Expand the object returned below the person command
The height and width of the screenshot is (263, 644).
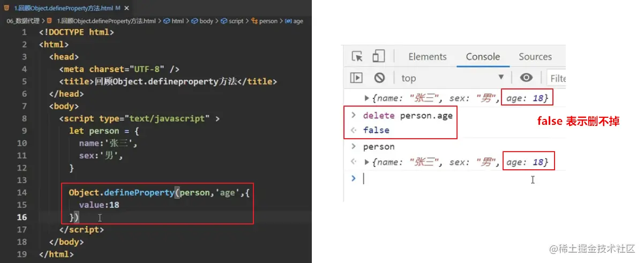click(367, 162)
